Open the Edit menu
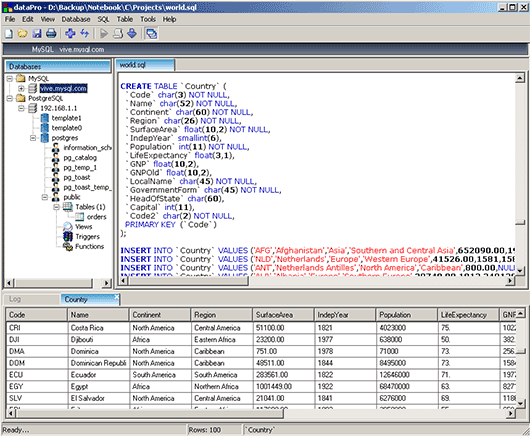The height and width of the screenshot is (436, 530). click(x=28, y=19)
